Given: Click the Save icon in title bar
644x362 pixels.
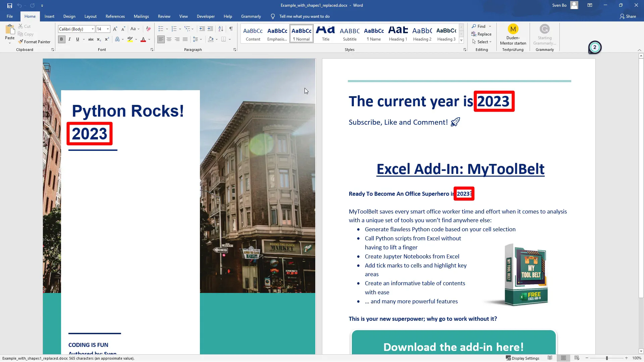Looking at the screenshot, I should (10, 5).
